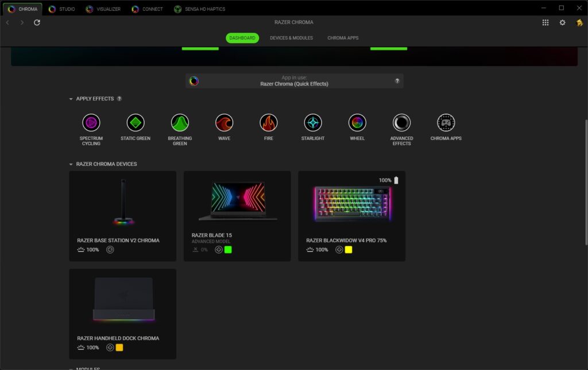Click Razer Blade 15 effect icon
Screen dimensions: 588x370
click(219, 250)
